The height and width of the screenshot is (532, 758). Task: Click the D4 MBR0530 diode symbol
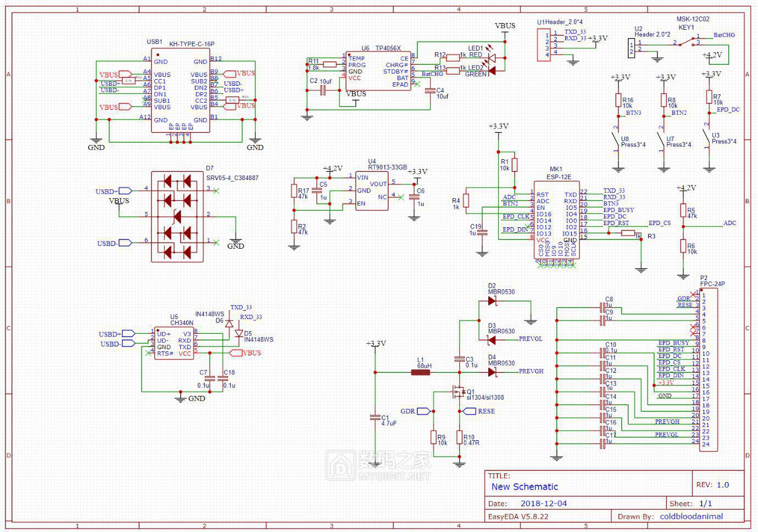492,372
